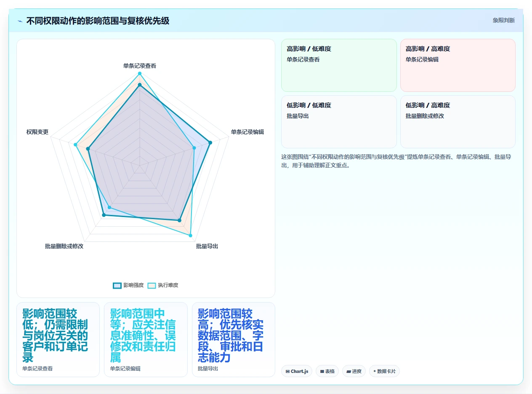The width and height of the screenshot is (532, 394).
Task: Click the 执行难度 data point at 单条记录查看
Action: click(140, 74)
